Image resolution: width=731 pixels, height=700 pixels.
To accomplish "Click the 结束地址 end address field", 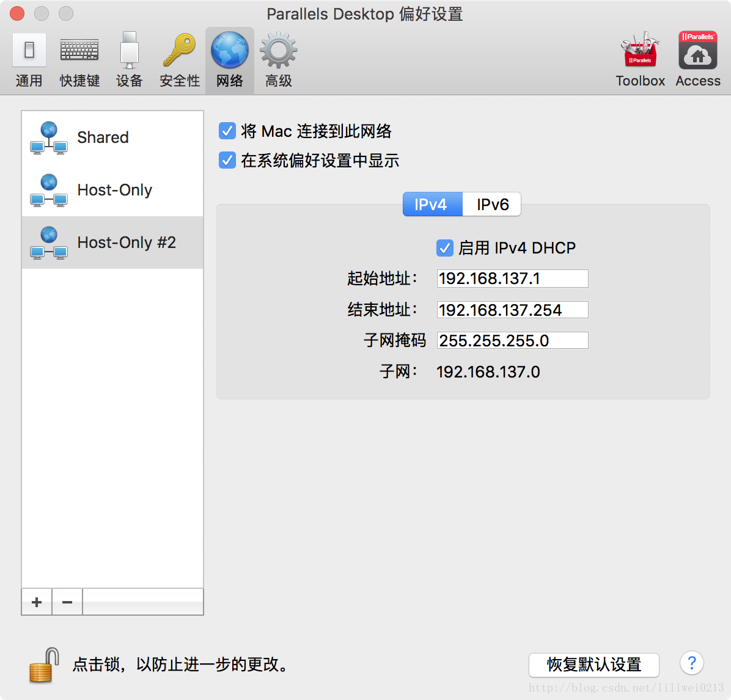I will pyautogui.click(x=512, y=310).
